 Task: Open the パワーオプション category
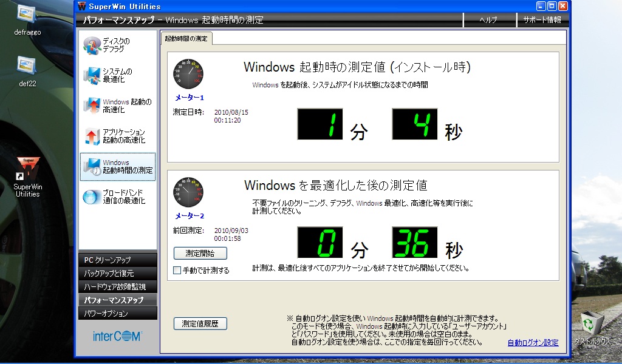118,313
